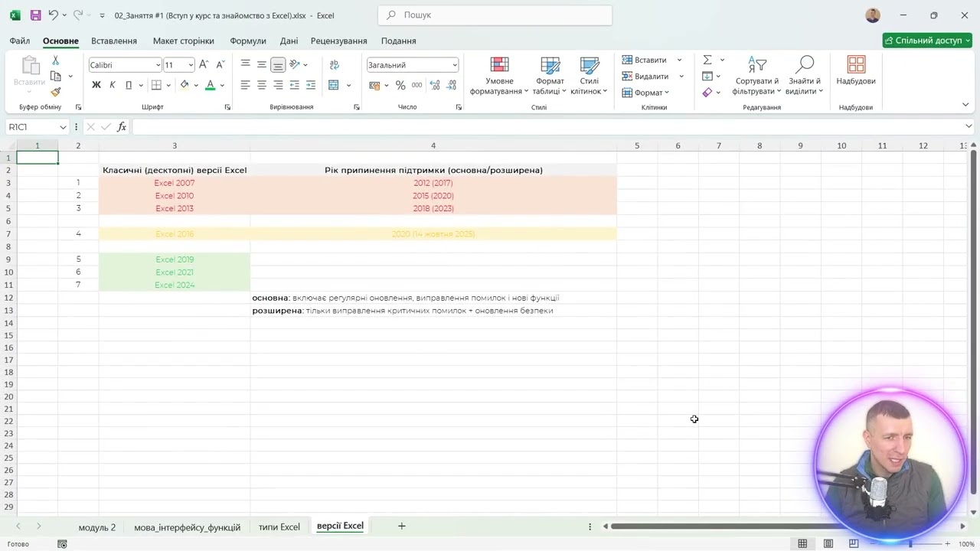Apply the fill color bucket

click(185, 85)
